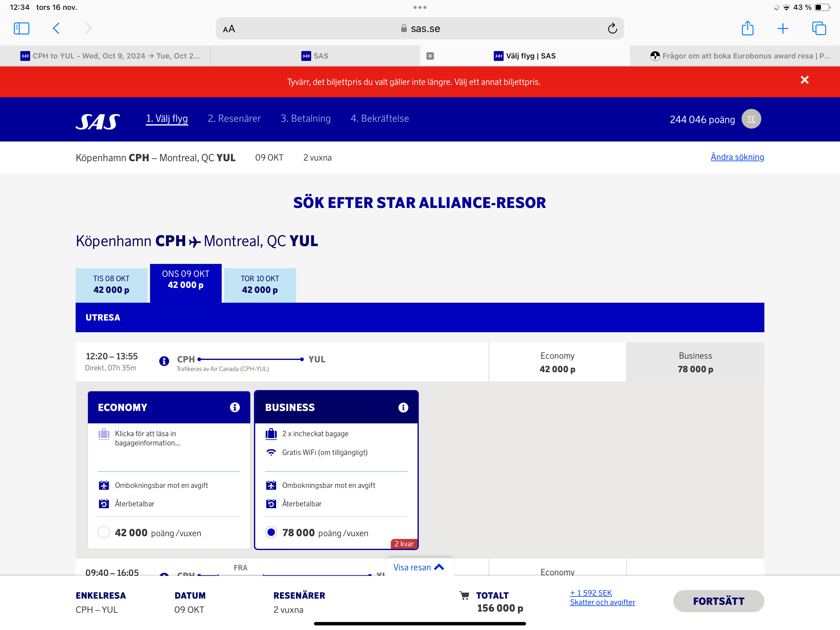Switch to the TIS 08 OKT date tab
This screenshot has width=840, height=630.
click(111, 285)
